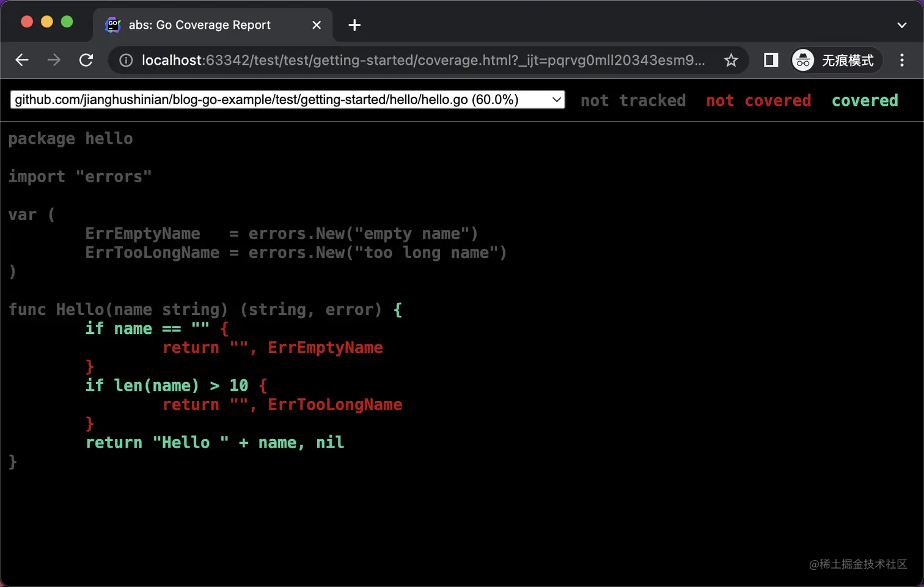Select the abs: Go Coverage Report tab
The image size is (924, 587).
[x=213, y=25]
